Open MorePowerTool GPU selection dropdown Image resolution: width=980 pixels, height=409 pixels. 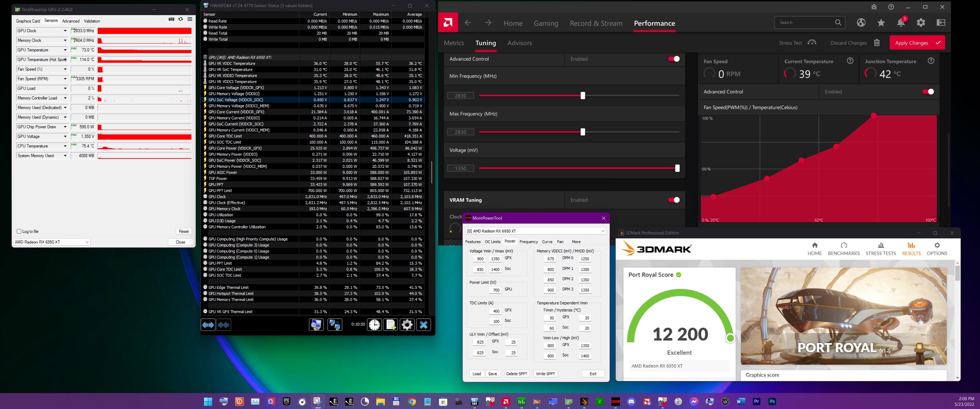tap(536, 231)
